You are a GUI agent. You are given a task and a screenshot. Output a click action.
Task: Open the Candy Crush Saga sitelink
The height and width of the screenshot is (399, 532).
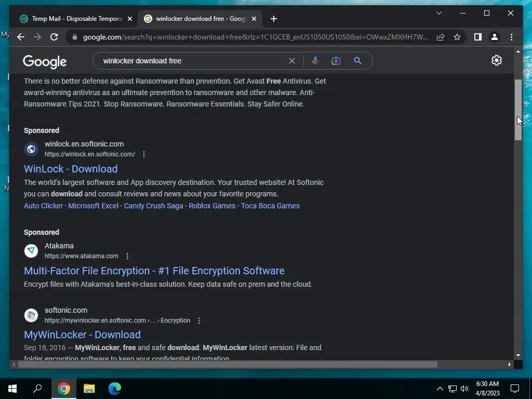click(x=153, y=206)
